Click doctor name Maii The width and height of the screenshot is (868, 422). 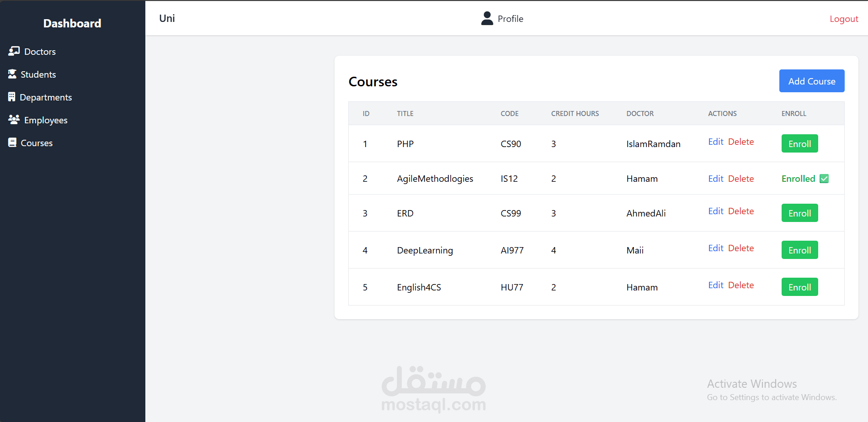pyautogui.click(x=635, y=250)
